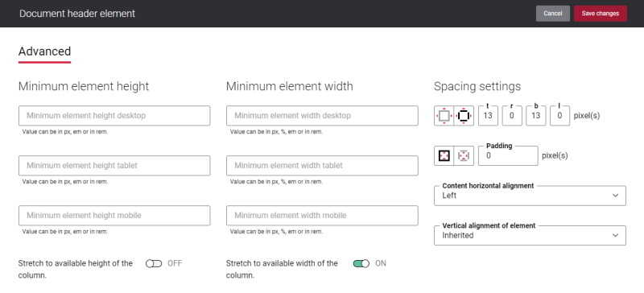Image resolution: width=644 pixels, height=293 pixels.
Task: Focus Minimum element height mobile field
Action: click(x=114, y=216)
